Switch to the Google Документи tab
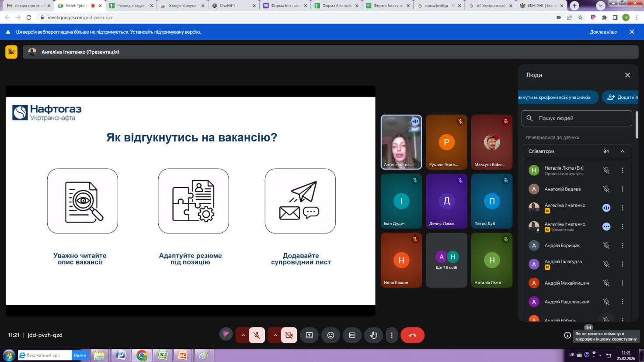 tap(182, 6)
